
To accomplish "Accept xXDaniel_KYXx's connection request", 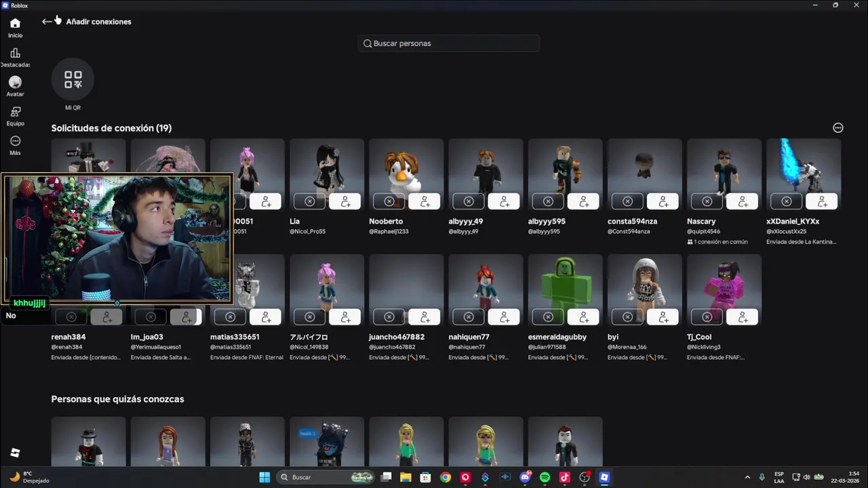I will [822, 202].
